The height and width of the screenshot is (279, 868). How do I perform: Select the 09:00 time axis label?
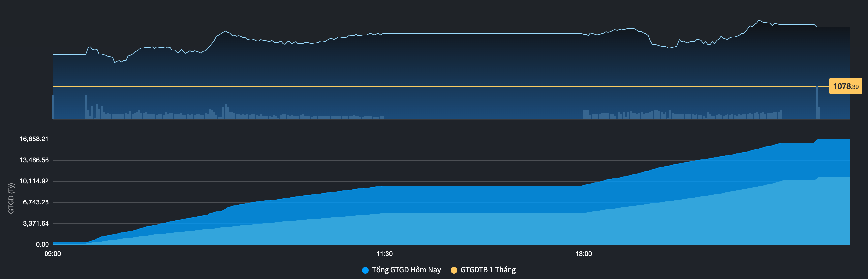point(52,254)
